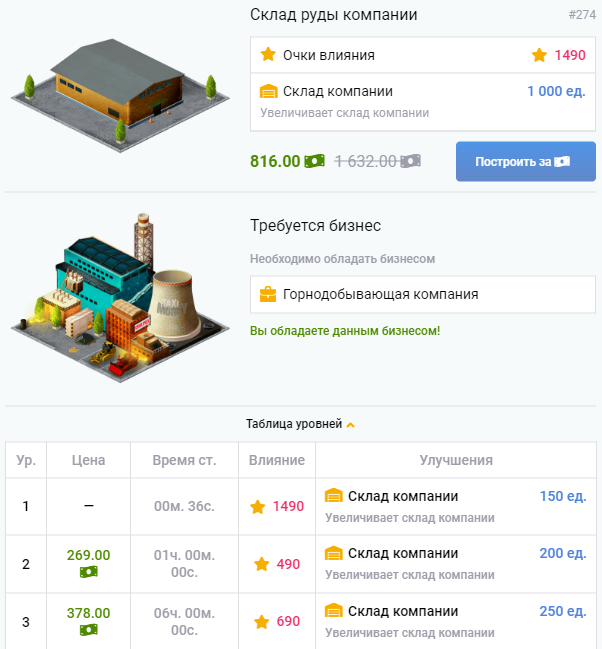
Task: Click the warehouse icon in level 2 upgrades
Action: 334,554
